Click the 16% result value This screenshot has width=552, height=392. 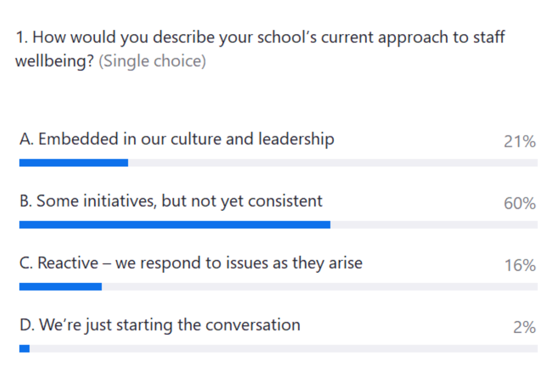pyautogui.click(x=520, y=266)
